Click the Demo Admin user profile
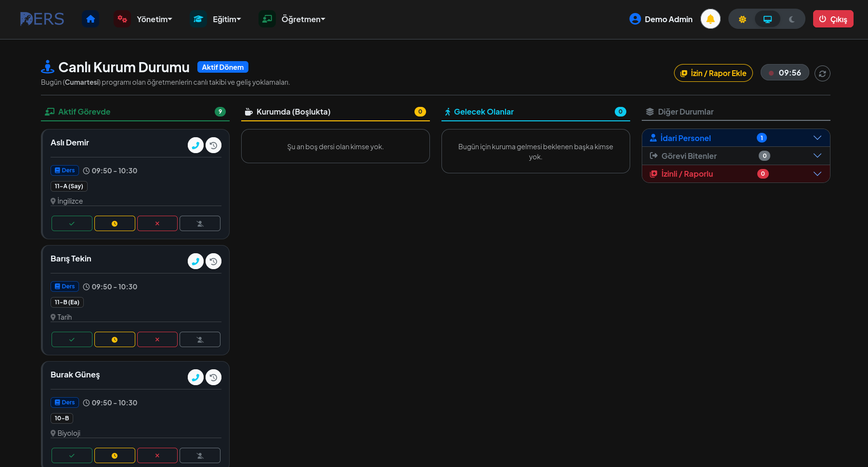 point(661,19)
